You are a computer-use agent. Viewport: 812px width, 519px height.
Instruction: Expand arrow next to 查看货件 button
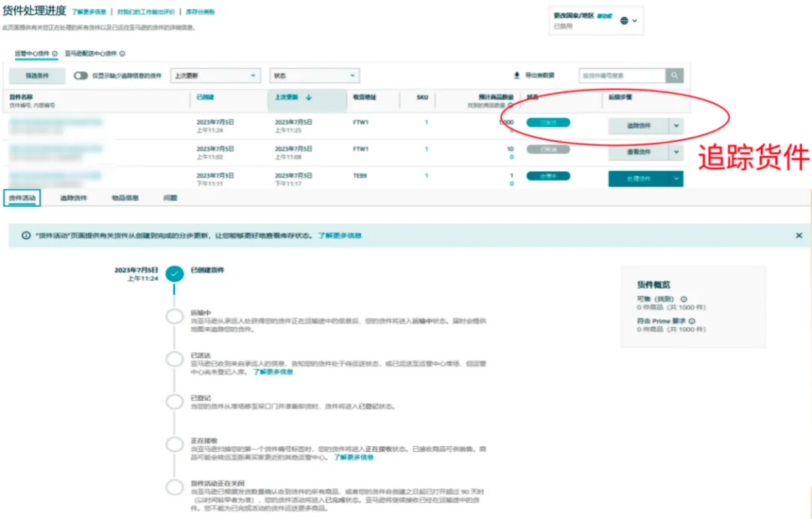pyautogui.click(x=677, y=152)
